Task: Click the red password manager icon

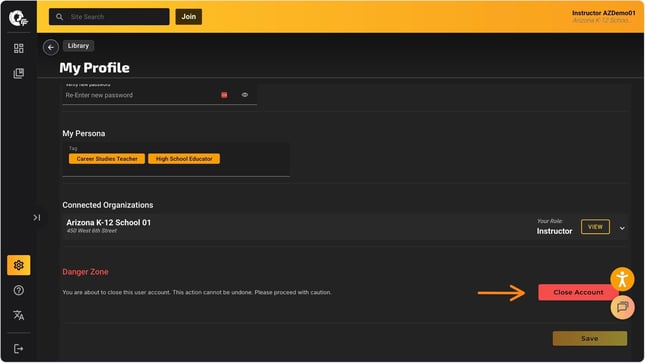Action: tap(224, 95)
